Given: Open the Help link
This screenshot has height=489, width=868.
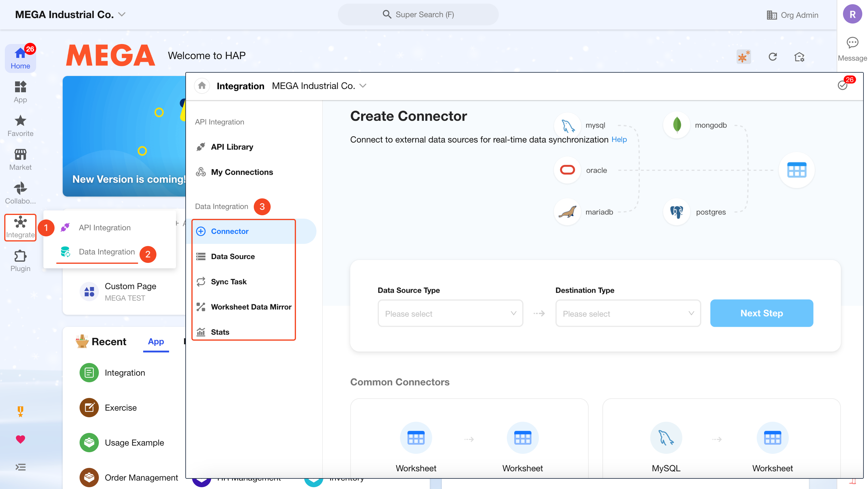Looking at the screenshot, I should click(619, 139).
